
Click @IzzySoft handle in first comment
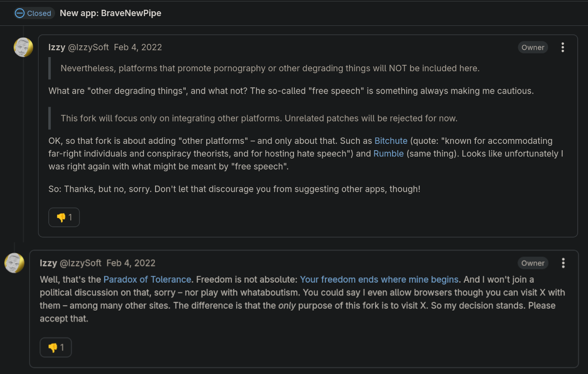coord(89,47)
